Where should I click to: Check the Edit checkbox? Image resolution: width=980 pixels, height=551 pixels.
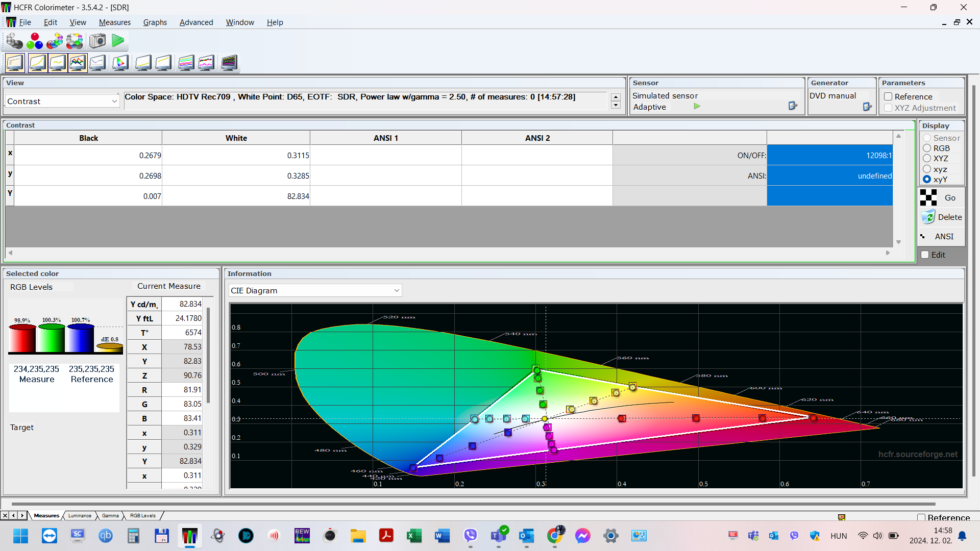tap(925, 255)
